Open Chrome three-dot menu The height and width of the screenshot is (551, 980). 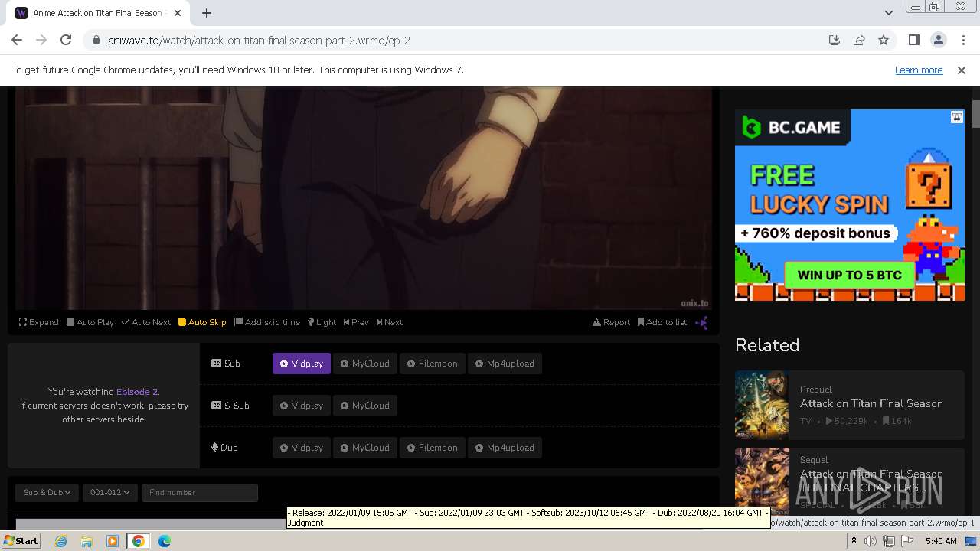[963, 41]
